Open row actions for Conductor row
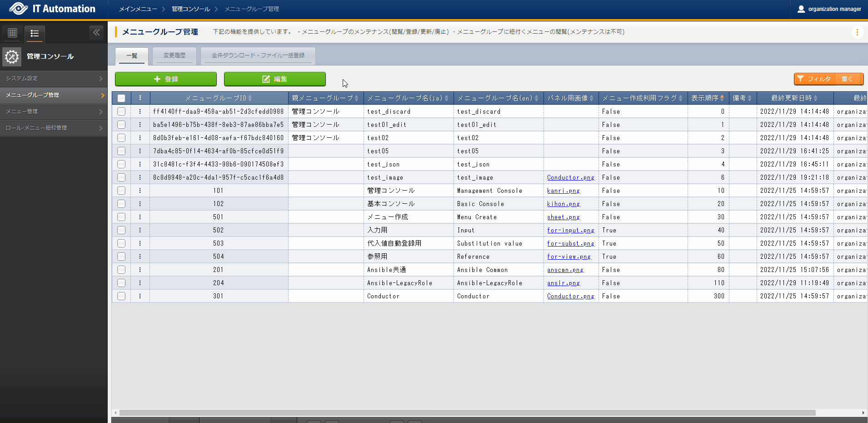868x423 pixels. (x=140, y=296)
